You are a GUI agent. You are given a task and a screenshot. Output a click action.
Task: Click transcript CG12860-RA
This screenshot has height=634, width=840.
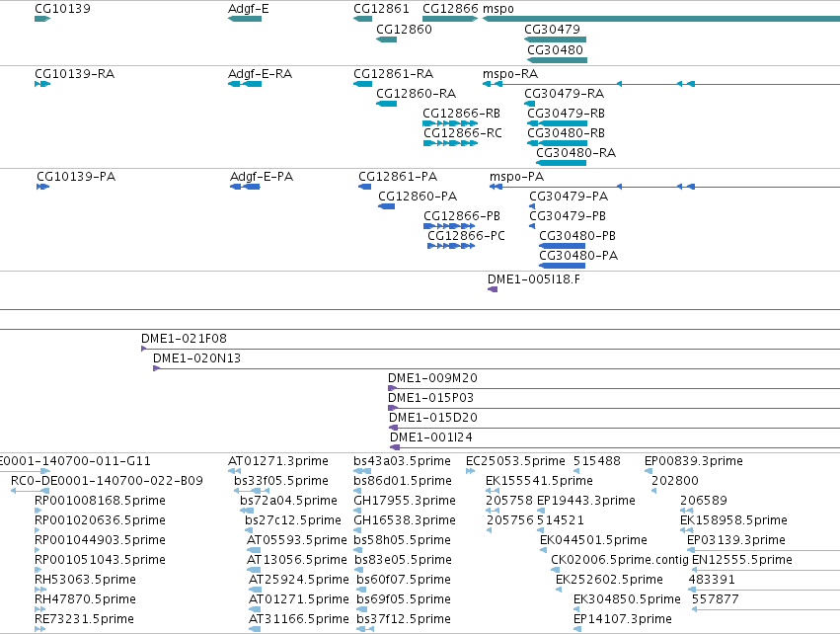point(386,104)
